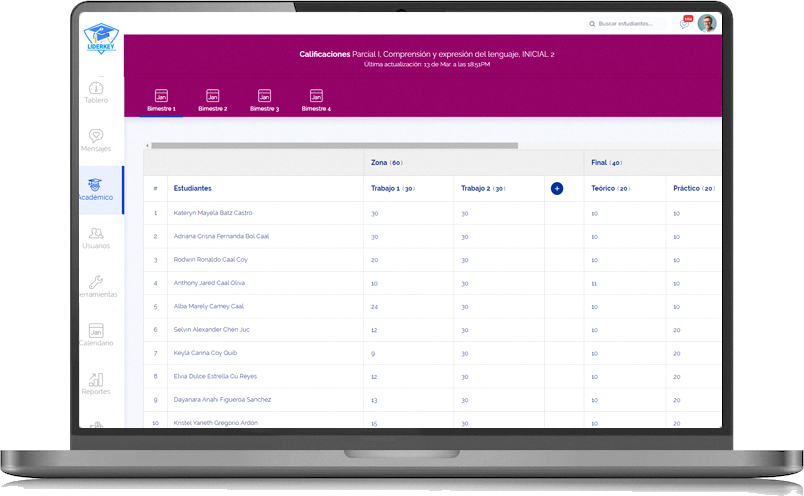This screenshot has width=804, height=496.
Task: Add a new Trabajo column with plus button
Action: (x=557, y=188)
